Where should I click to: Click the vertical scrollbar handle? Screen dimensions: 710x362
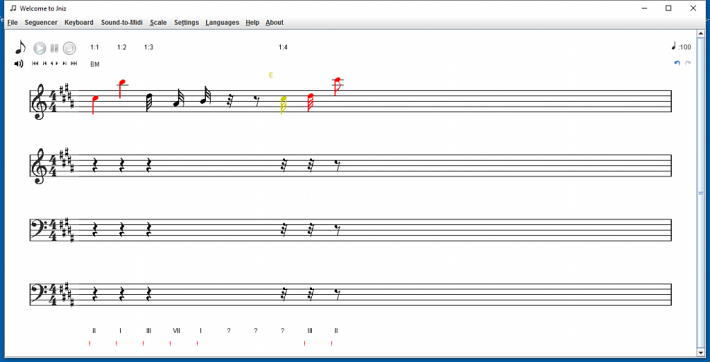[701, 193]
